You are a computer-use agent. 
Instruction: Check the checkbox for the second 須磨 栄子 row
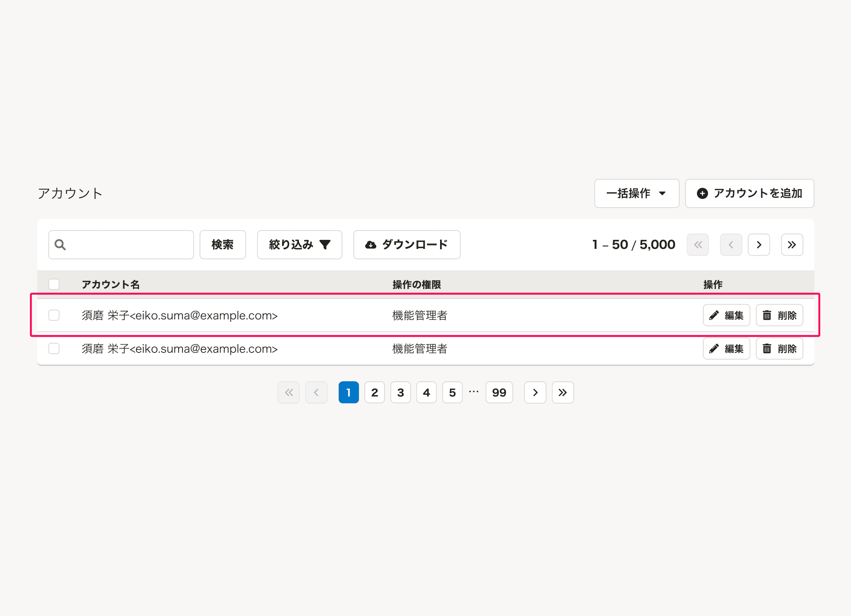click(54, 349)
